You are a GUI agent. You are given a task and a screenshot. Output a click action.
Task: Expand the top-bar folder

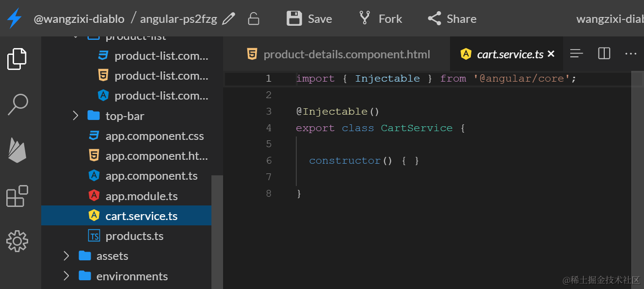click(115, 116)
